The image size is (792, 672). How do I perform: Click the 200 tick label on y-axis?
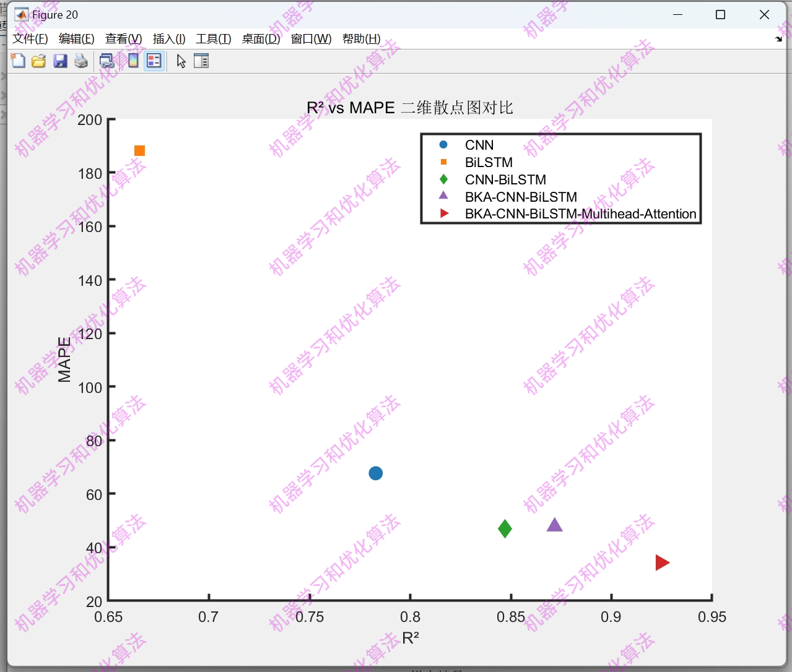[90, 120]
